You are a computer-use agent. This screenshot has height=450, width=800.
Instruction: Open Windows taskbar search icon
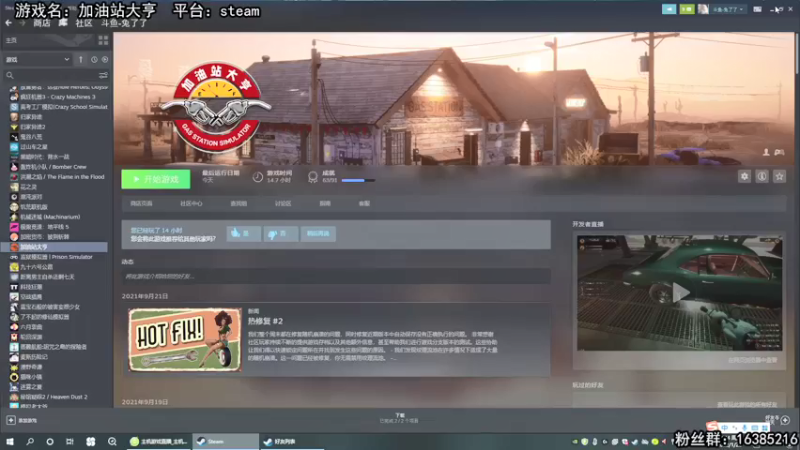coord(30,441)
